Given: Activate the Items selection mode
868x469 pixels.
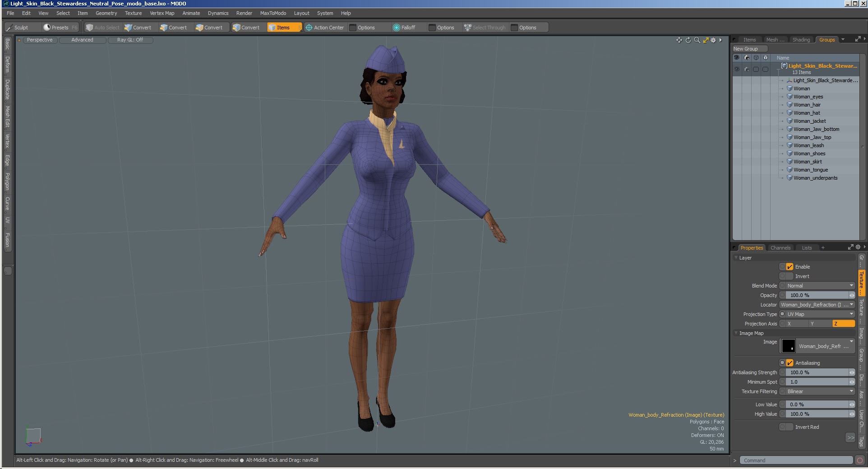Looking at the screenshot, I should [284, 28].
